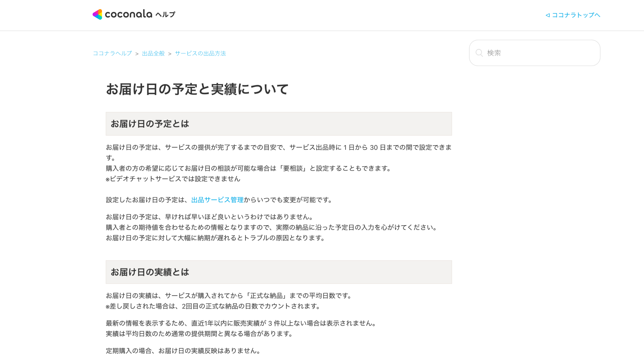Click the line about 早ければ早いほど良い
Screen dimensions: 644x362
pos(210,217)
